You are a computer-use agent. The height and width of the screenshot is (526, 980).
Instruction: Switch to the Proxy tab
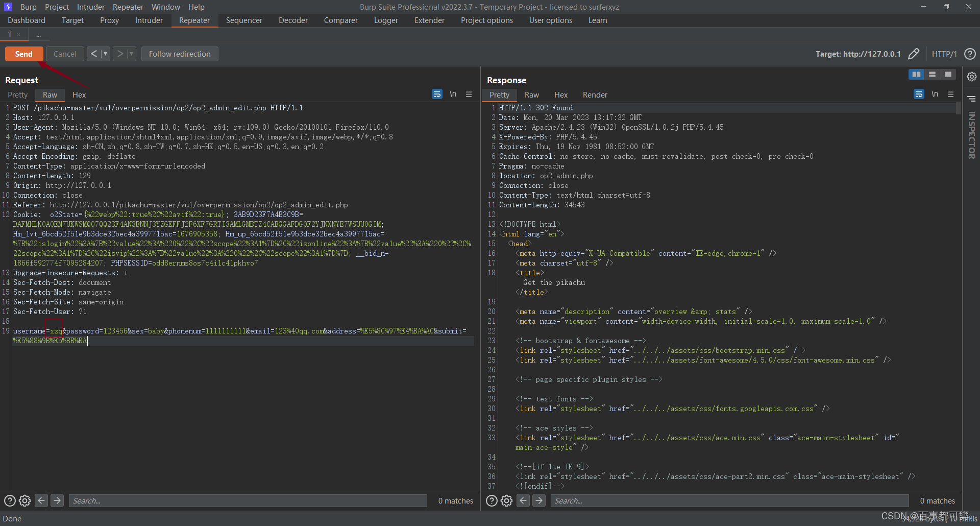tap(109, 20)
